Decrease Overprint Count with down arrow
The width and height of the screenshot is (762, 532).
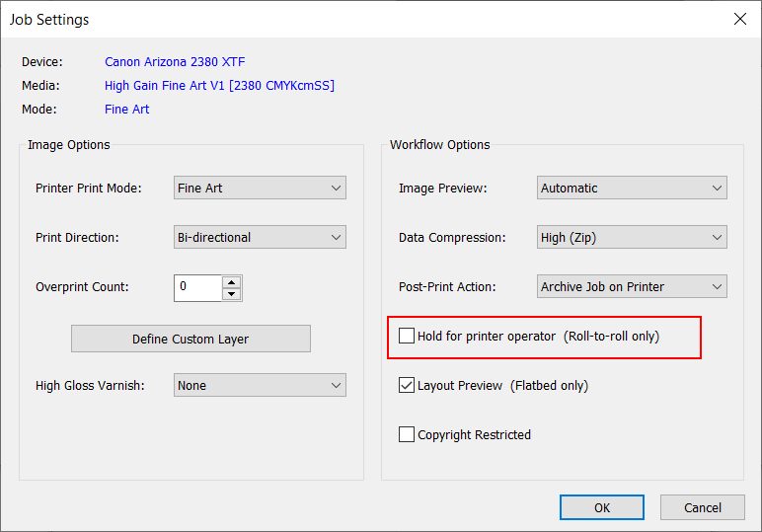[x=231, y=293]
